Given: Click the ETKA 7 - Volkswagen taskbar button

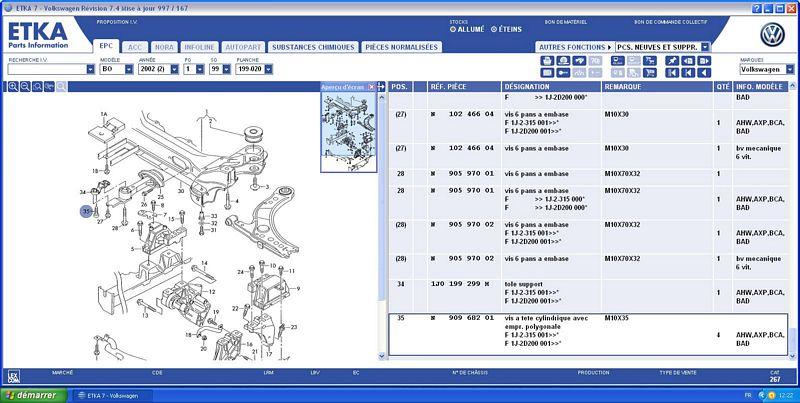Looking at the screenshot, I should (112, 395).
